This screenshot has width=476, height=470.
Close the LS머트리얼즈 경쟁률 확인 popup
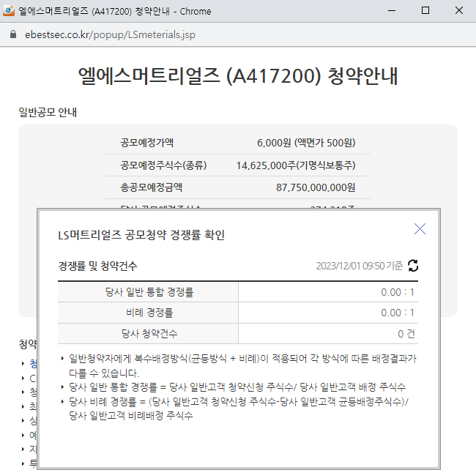[420, 229]
